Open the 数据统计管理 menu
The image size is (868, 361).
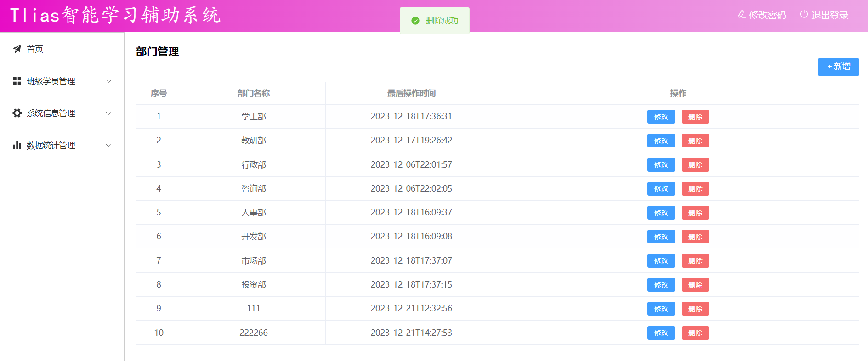pos(62,146)
